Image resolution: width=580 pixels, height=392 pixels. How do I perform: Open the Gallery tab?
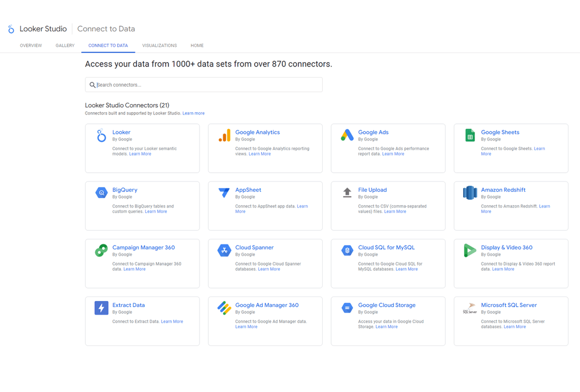tap(65, 45)
